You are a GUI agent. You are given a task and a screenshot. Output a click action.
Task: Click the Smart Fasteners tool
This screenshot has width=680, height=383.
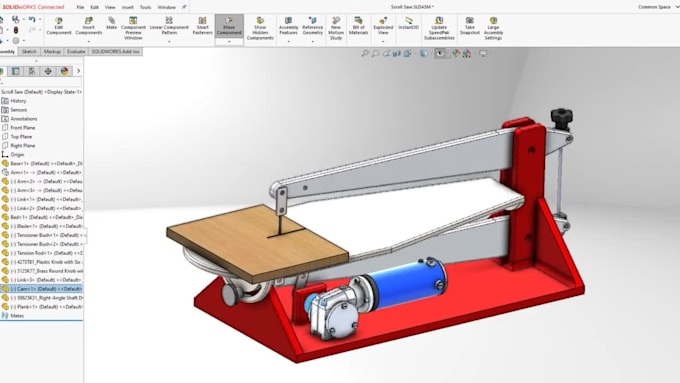coord(203,26)
